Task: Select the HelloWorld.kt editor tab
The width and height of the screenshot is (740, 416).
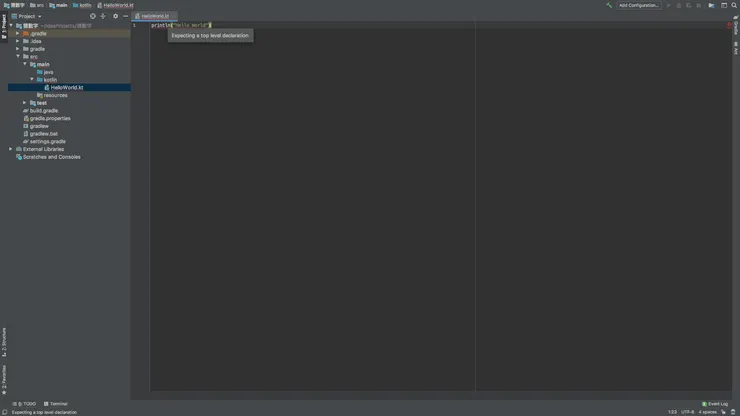Action: point(154,16)
